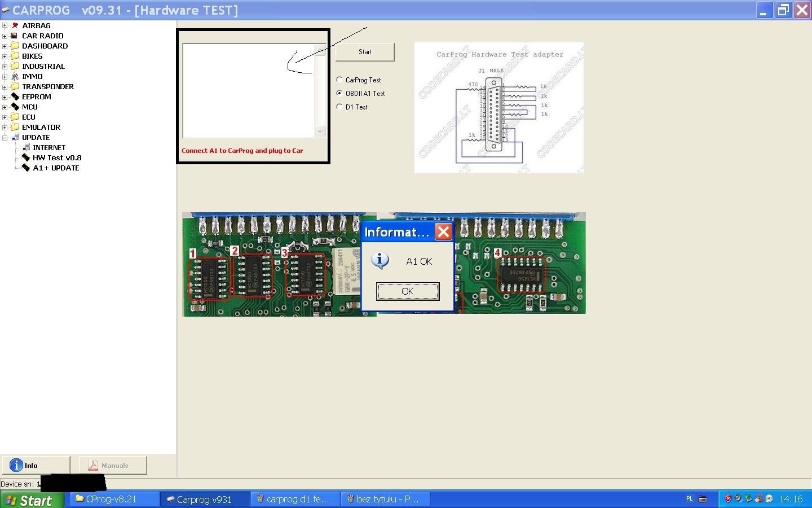Open the Windows Start menu
812x508 pixels.
point(32,500)
